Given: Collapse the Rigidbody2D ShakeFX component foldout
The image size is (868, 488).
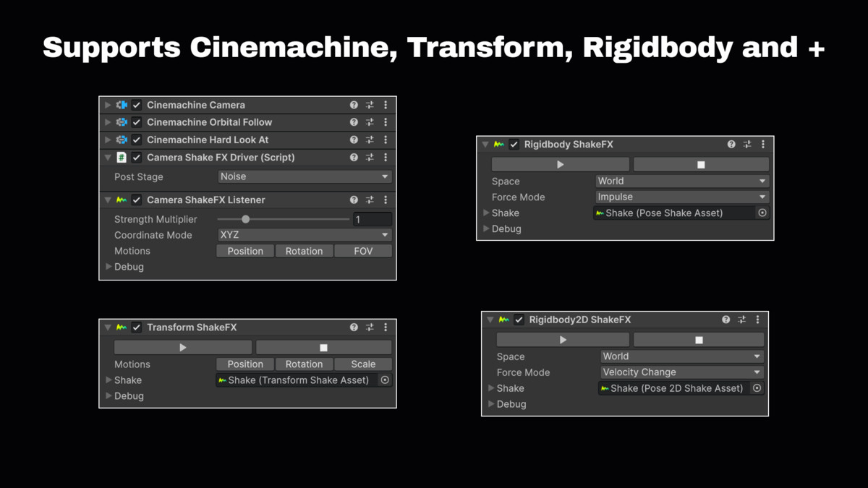Looking at the screenshot, I should pos(490,320).
